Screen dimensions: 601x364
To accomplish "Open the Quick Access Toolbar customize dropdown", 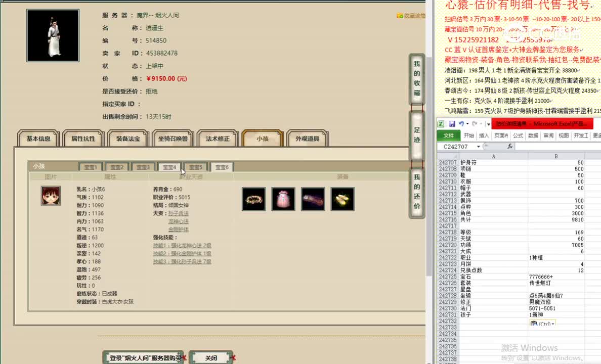I will (x=488, y=124).
